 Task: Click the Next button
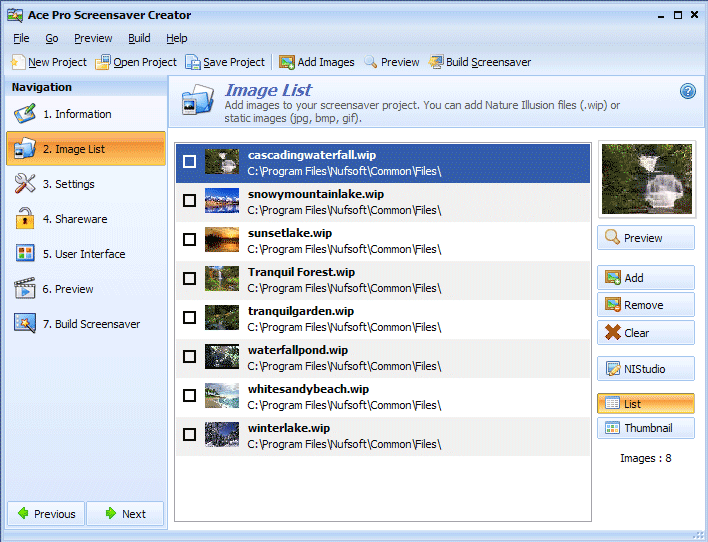coord(125,514)
